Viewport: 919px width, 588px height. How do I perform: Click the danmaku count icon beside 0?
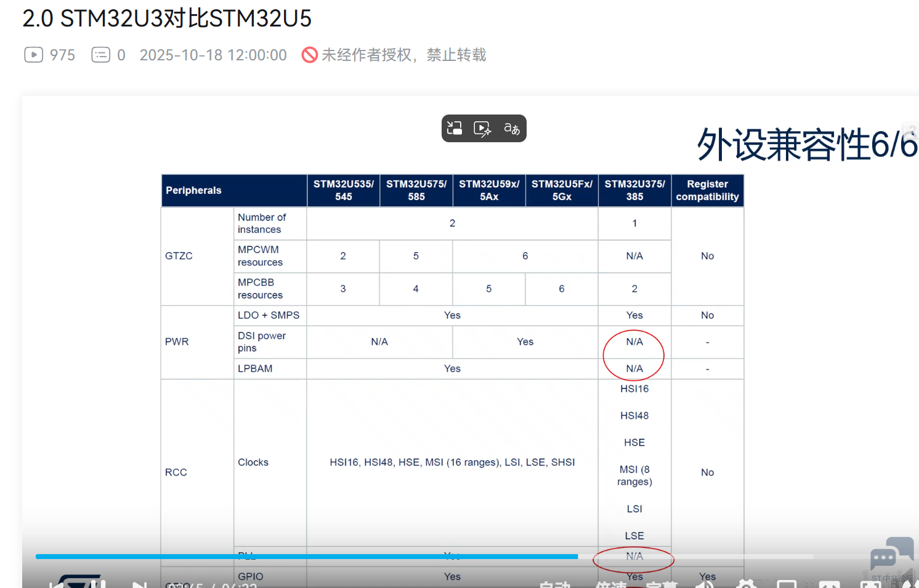pos(100,55)
